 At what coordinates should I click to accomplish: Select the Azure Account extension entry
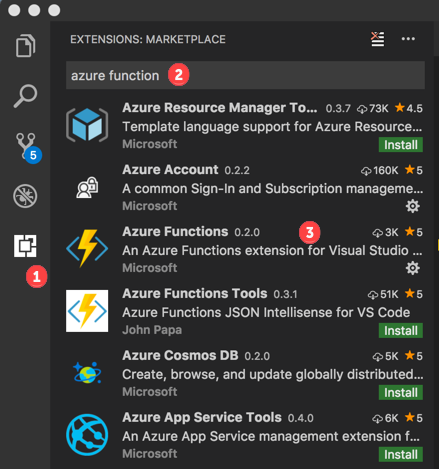(x=245, y=188)
